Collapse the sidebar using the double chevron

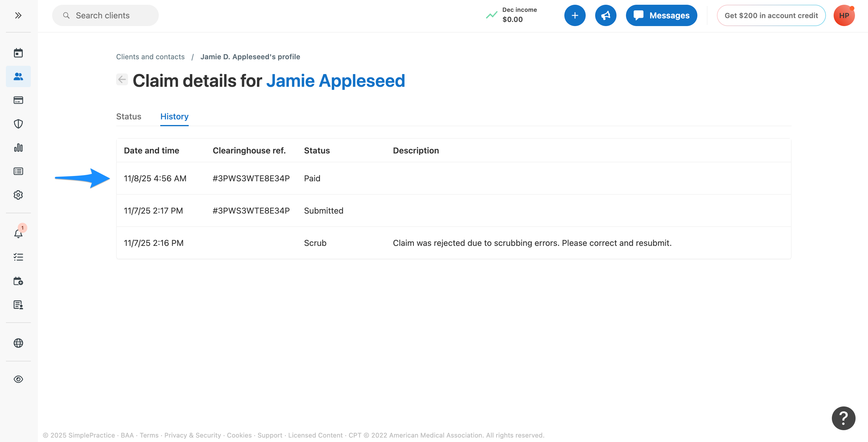click(18, 15)
